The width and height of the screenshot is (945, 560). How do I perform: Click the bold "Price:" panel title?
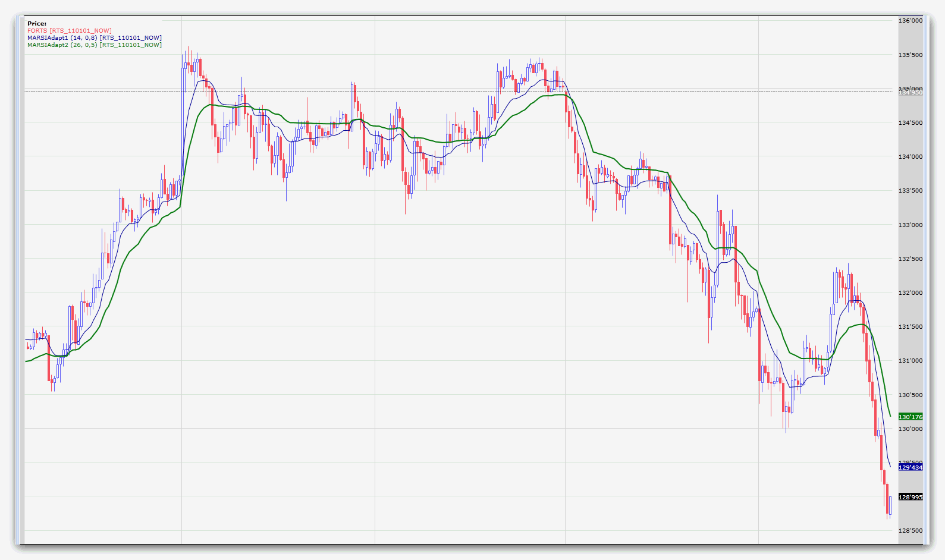[37, 24]
